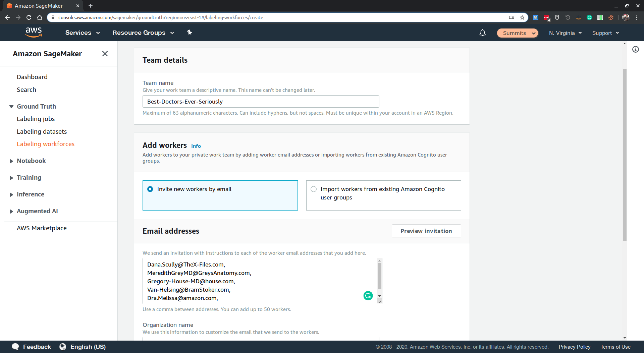Click the Feedback speech bubble icon
Image resolution: width=644 pixels, height=353 pixels.
15,347
